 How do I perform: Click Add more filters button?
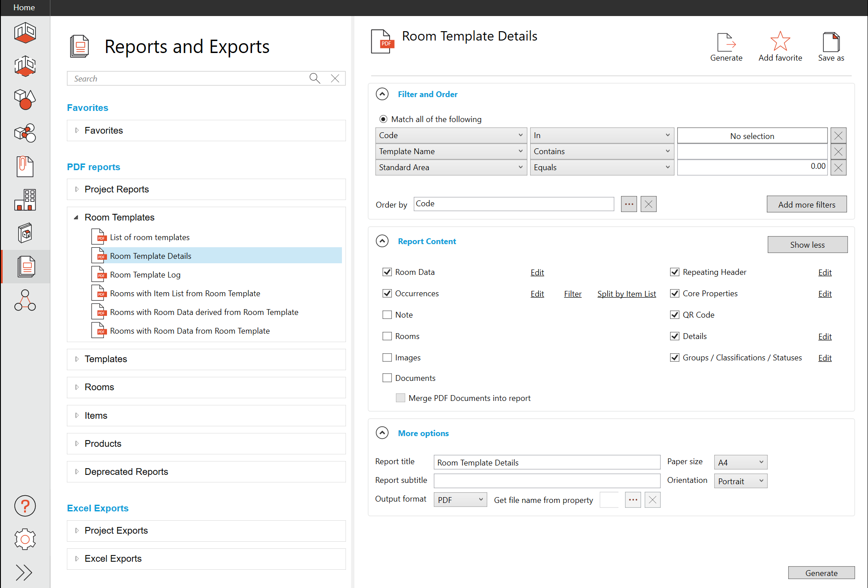click(x=806, y=204)
